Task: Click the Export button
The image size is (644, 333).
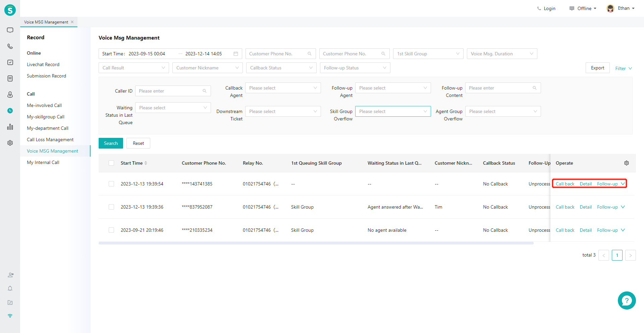Action: 598,68
